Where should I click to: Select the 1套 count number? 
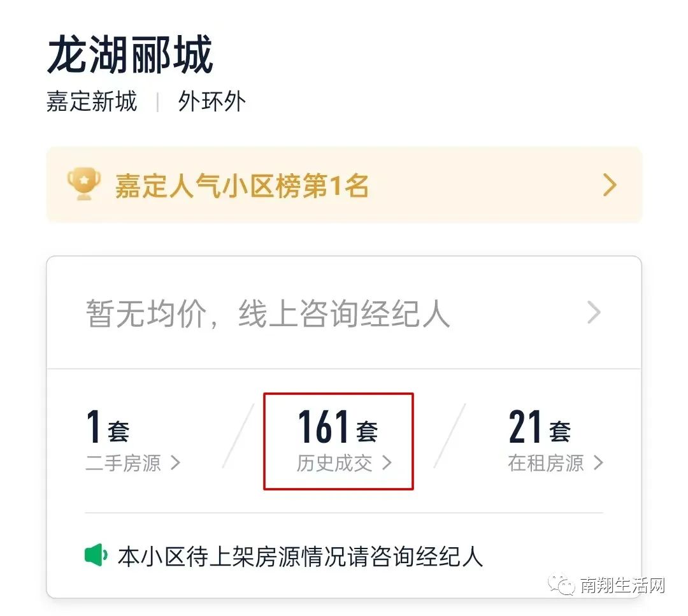tap(108, 426)
